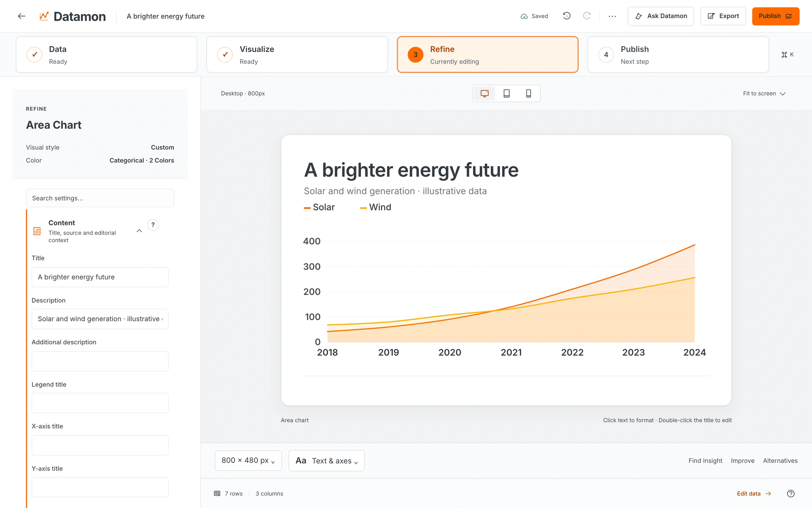The image size is (812, 508).
Task: Click the Alternatives option
Action: point(780,460)
